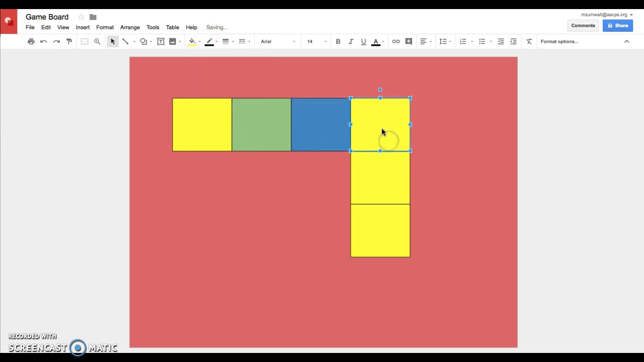The width and height of the screenshot is (644, 362).
Task: Open Format options
Action: click(x=559, y=41)
